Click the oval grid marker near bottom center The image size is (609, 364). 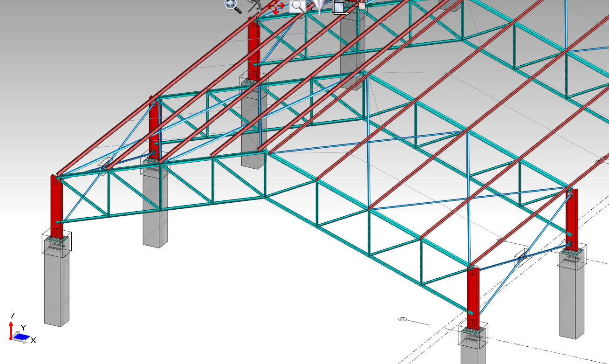[403, 319]
